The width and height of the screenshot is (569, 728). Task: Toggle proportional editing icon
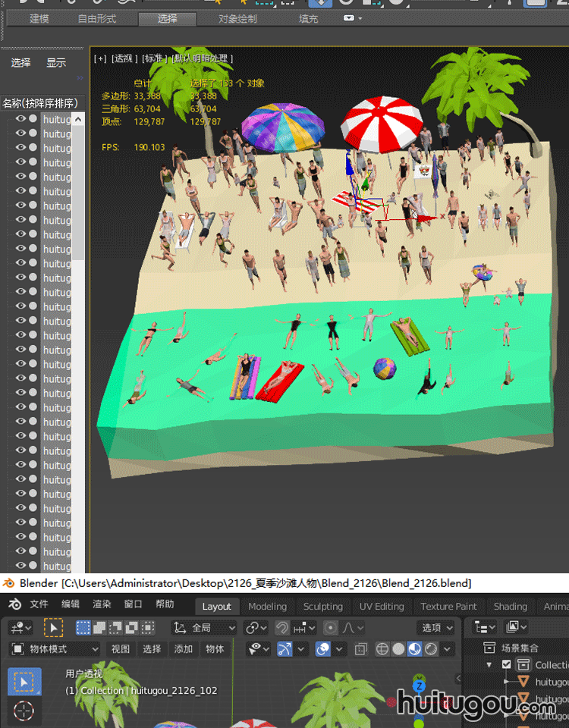tap(331, 628)
